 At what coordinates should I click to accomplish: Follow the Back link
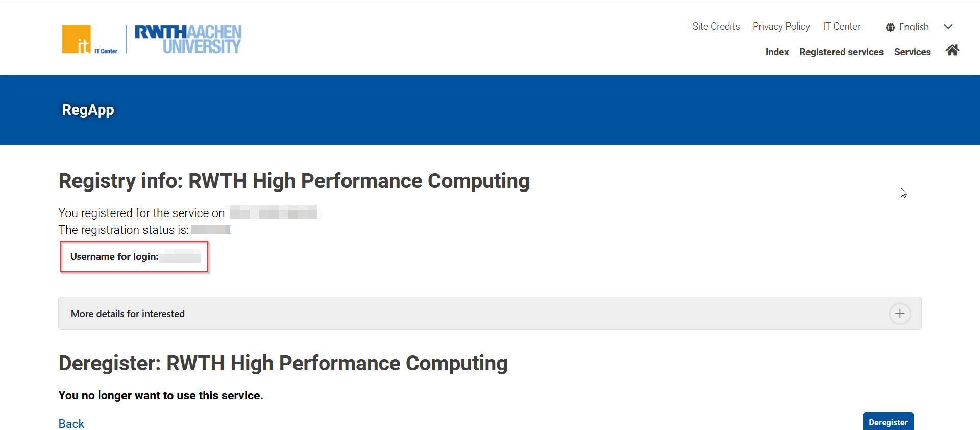[71, 424]
